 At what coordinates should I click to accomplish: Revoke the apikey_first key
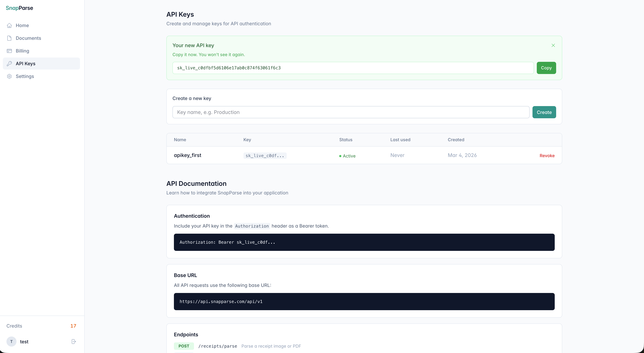point(547,156)
